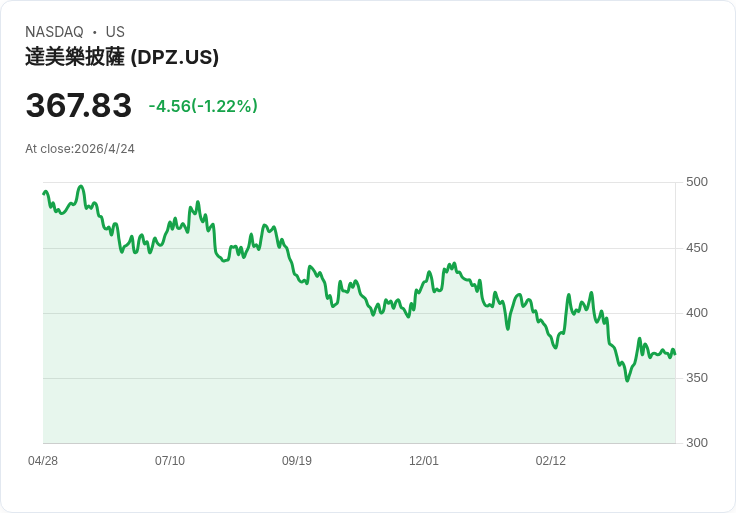Image resolution: width=736 pixels, height=513 pixels.
Task: Click the NASDAQ exchange label
Action: 54,32
